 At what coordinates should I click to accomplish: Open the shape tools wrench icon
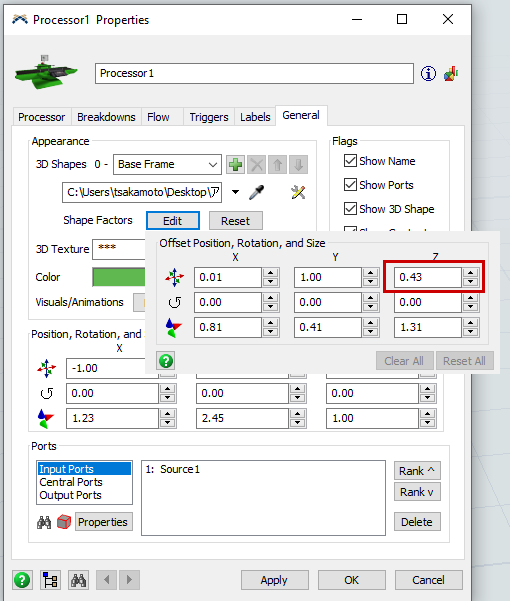(x=298, y=192)
